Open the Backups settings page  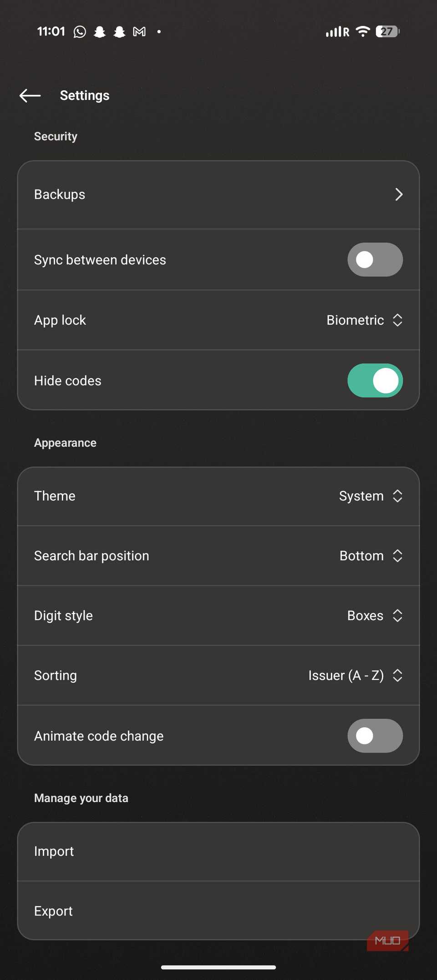(218, 194)
